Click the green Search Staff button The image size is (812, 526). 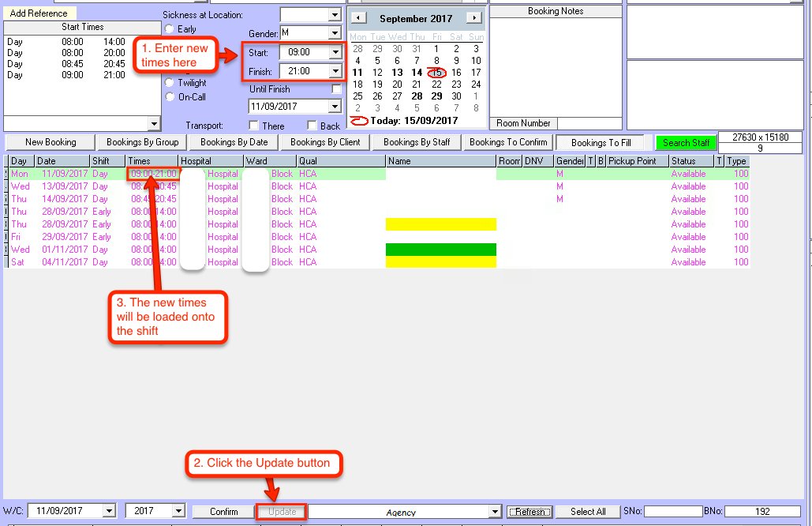pos(685,143)
